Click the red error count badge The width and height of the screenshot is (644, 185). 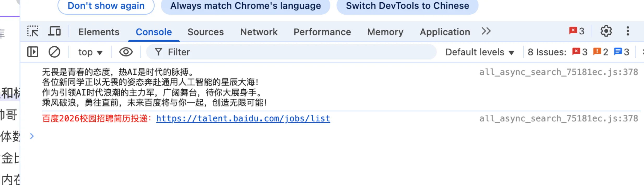click(576, 31)
